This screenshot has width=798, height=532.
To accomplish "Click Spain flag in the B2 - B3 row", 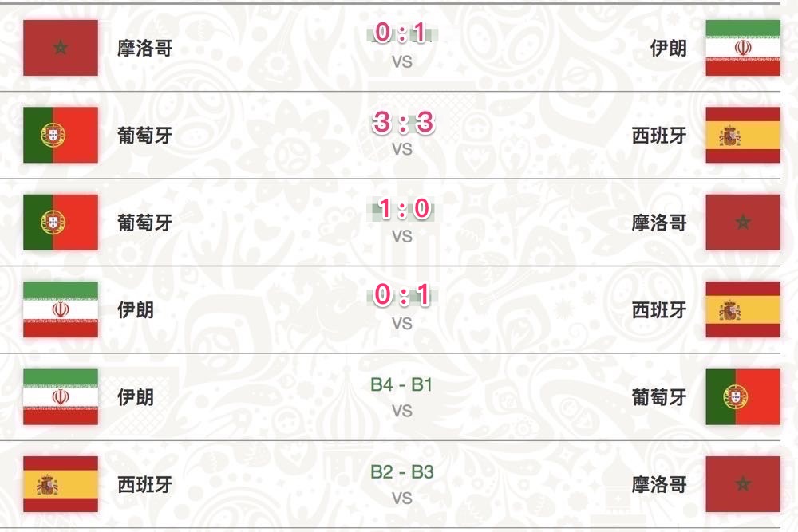I will [61, 484].
